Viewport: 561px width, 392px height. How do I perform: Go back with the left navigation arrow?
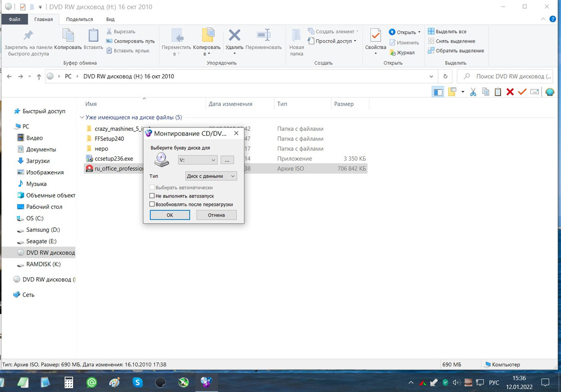[9, 76]
